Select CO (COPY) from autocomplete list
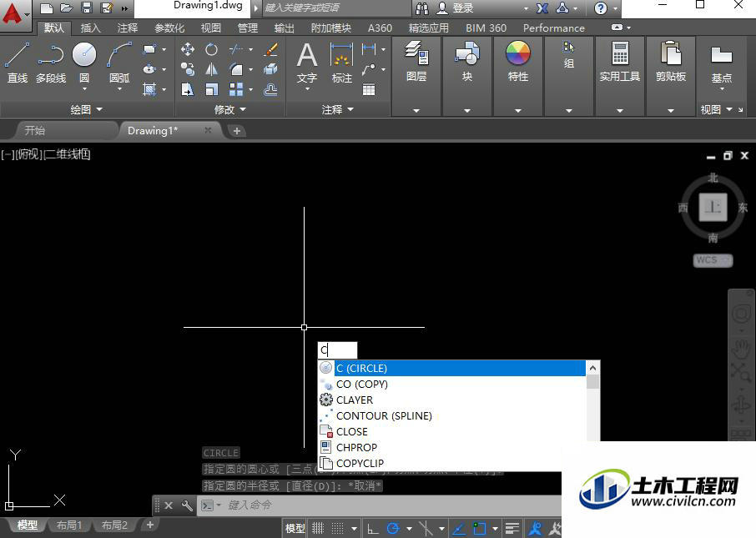756x538 pixels. point(451,384)
